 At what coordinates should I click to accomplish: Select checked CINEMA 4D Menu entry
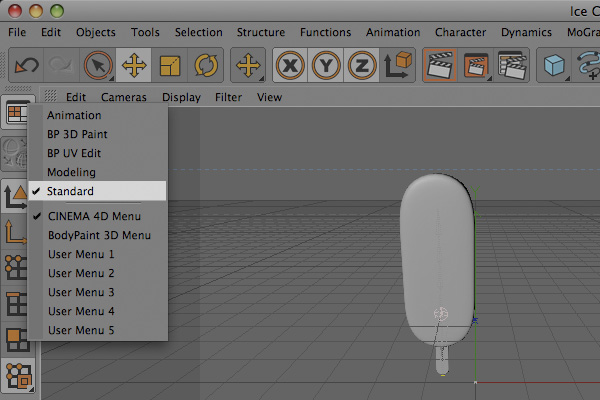(98, 216)
